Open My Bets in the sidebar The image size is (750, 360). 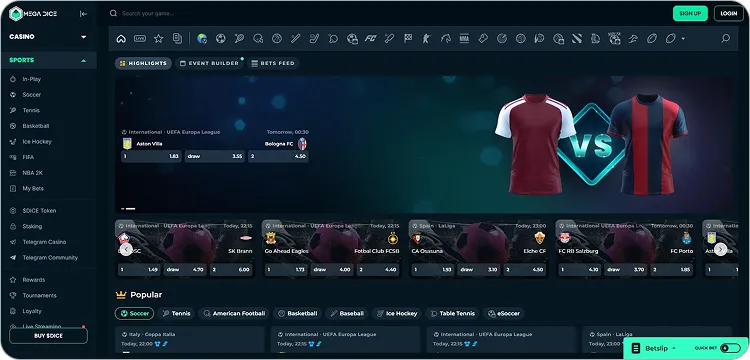tap(33, 189)
